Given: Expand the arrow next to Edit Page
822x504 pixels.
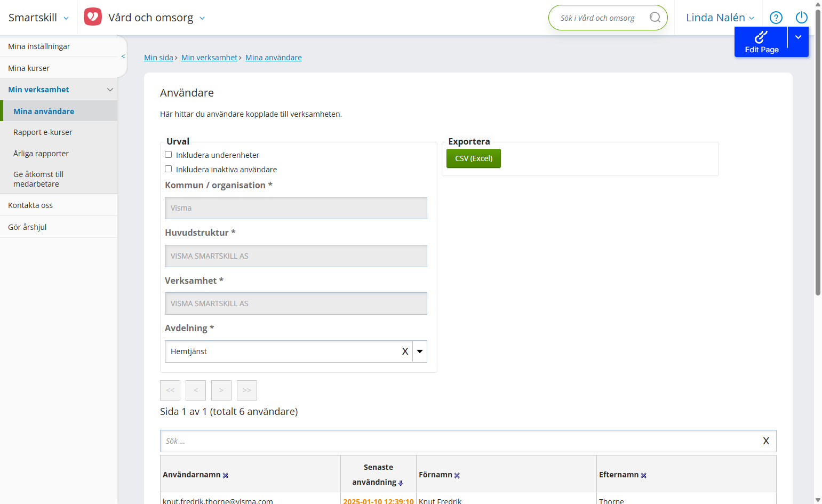Looking at the screenshot, I should 799,37.
